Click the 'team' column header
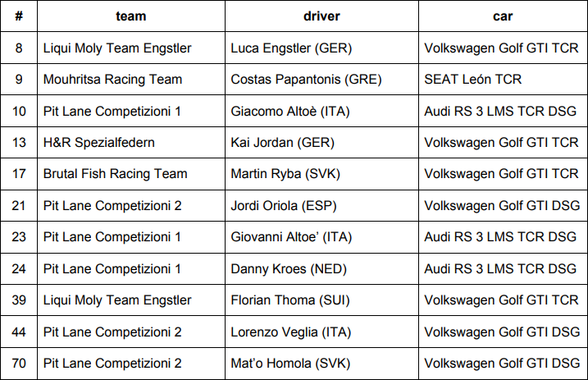Screen dimensions: 588x380 (x=131, y=16)
